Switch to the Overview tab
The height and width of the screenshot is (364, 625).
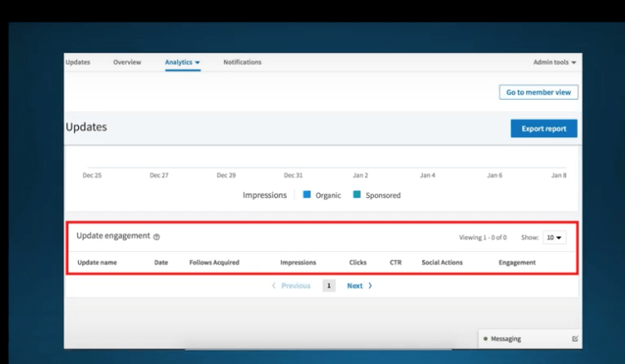[127, 62]
